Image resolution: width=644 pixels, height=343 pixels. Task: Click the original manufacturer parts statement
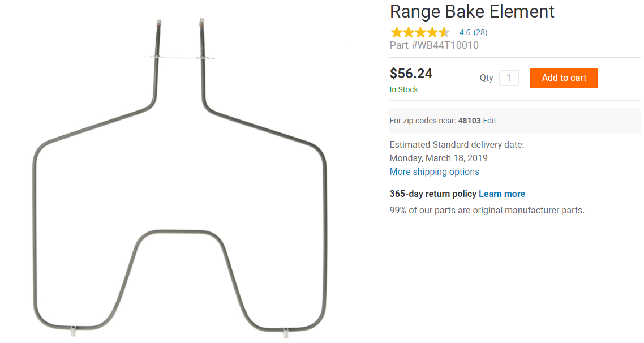point(487,210)
